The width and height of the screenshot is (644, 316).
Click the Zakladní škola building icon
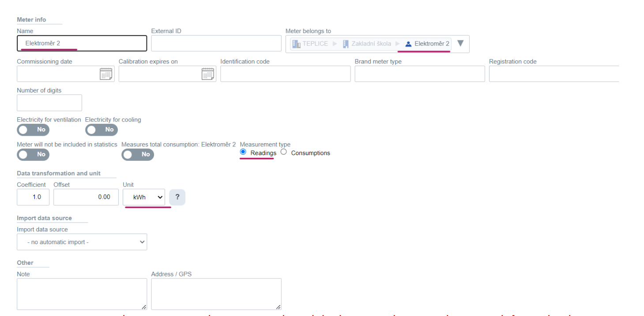[x=346, y=44]
